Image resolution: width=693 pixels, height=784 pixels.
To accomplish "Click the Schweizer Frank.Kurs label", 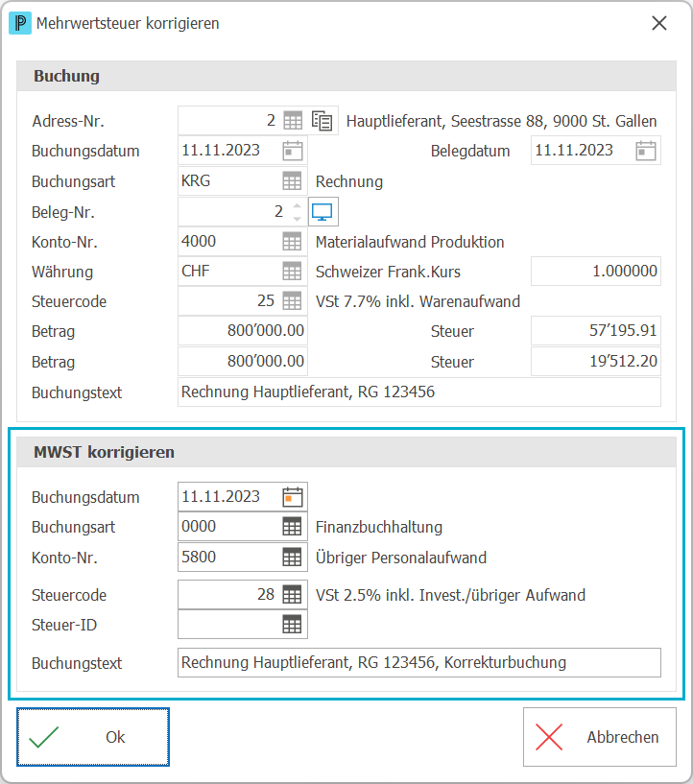I will click(x=388, y=272).
